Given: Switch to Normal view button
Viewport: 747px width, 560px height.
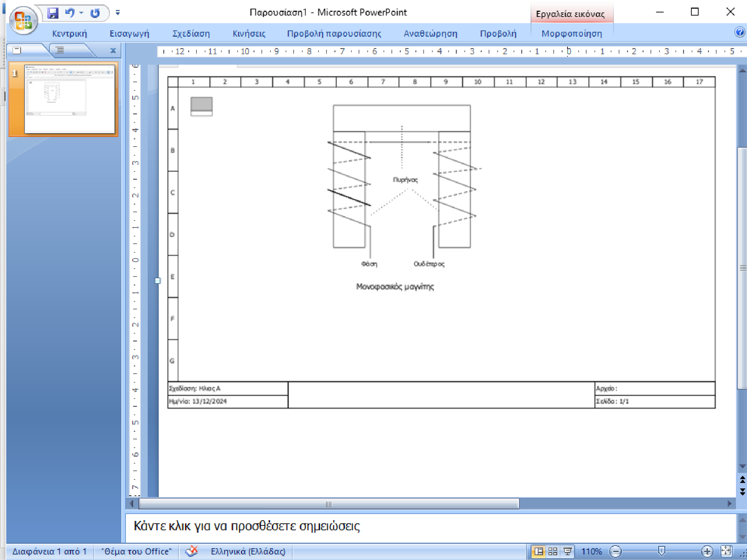Looking at the screenshot, I should [x=538, y=551].
